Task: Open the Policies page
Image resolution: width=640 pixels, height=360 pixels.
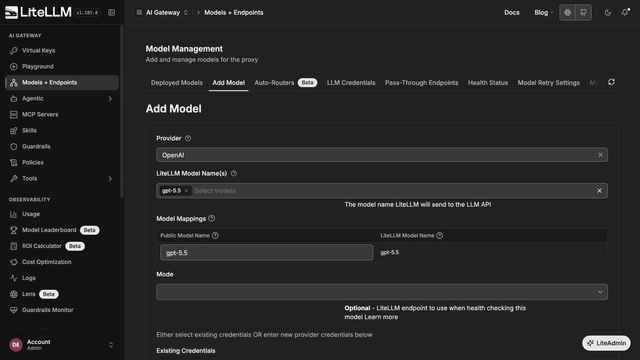Action: 62,162
